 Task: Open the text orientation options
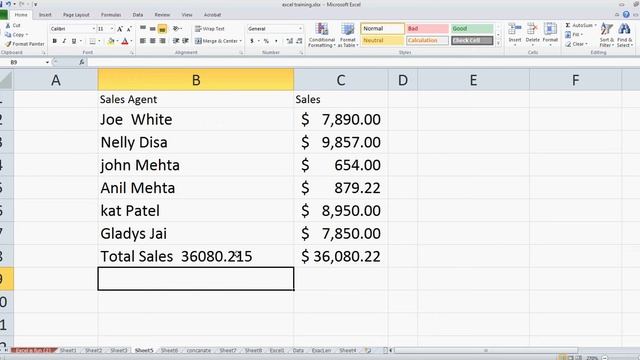coord(177,29)
